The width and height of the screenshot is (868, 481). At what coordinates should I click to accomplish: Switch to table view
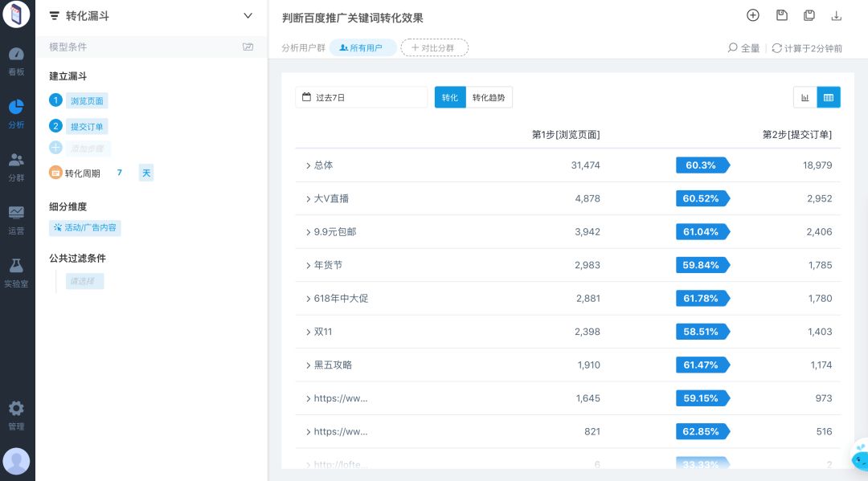point(829,98)
